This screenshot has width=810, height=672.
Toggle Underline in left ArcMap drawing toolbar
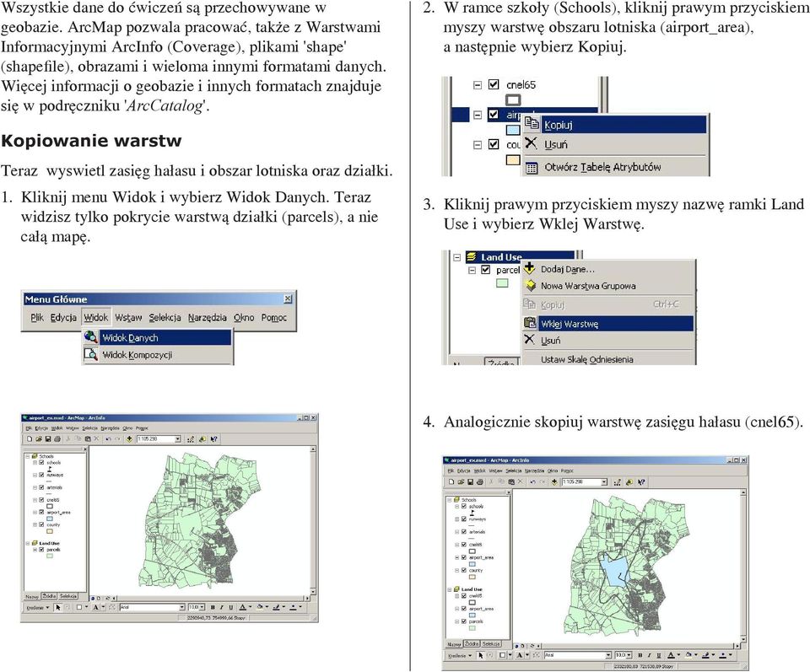pos(230,607)
